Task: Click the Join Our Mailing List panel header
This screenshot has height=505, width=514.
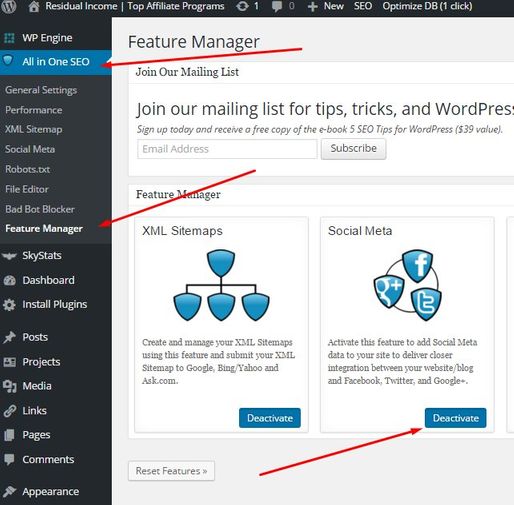Action: pyautogui.click(x=187, y=72)
